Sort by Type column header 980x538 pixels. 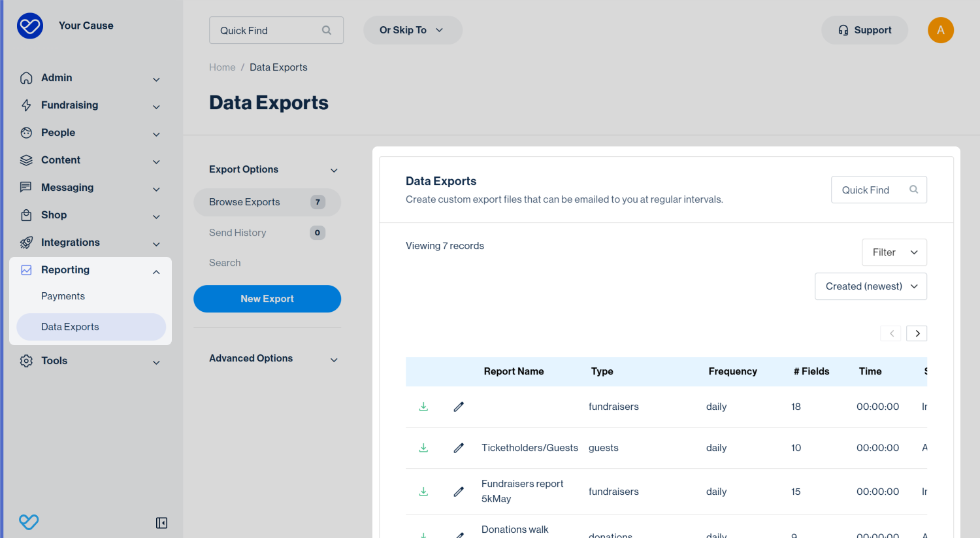(x=602, y=371)
